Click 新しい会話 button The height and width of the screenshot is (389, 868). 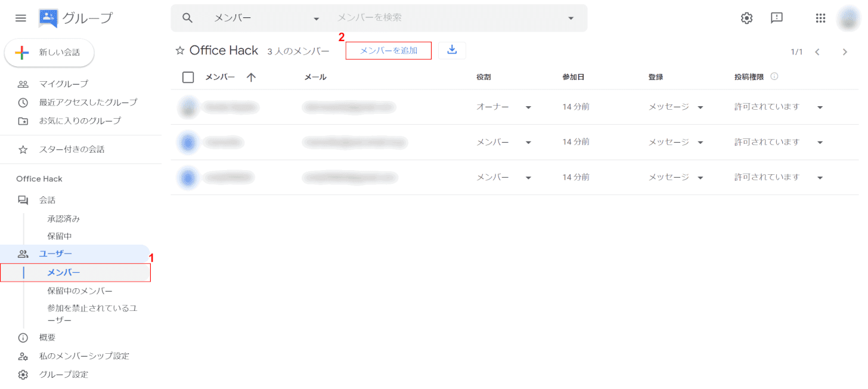[49, 53]
